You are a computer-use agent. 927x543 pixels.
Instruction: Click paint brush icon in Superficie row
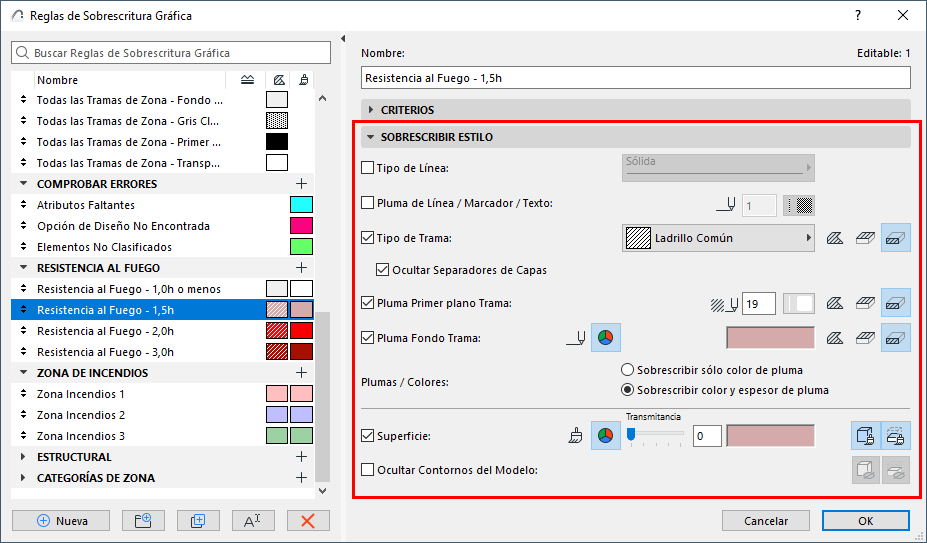tap(575, 437)
